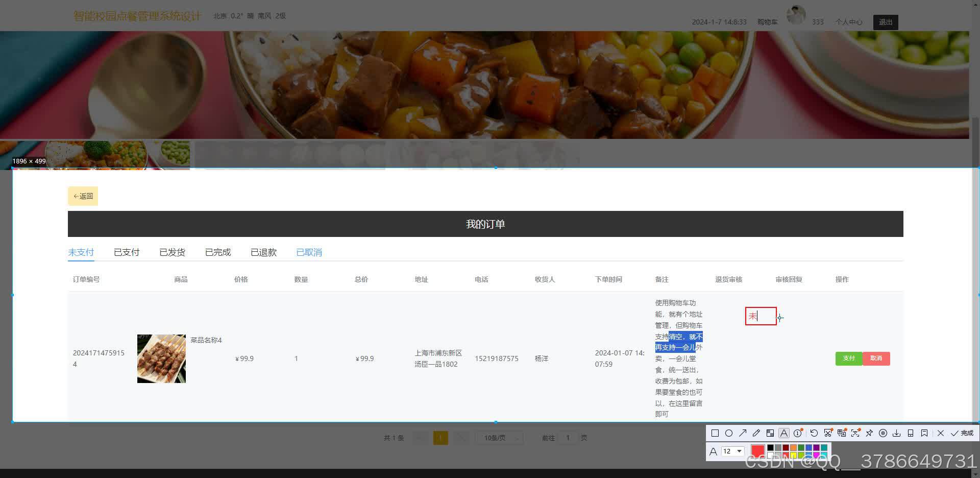Select the rectangle annotation tool
Viewport: 980px width, 478px height.
[716, 433]
